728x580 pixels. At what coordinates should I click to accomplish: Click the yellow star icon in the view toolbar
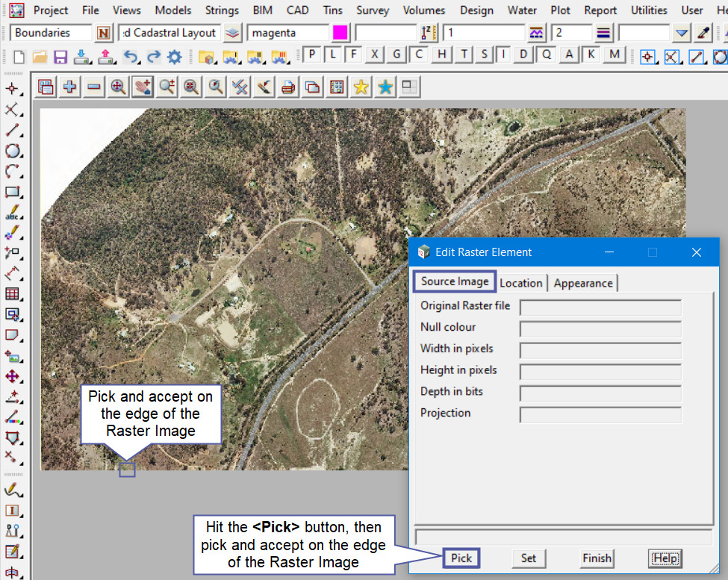coord(361,87)
